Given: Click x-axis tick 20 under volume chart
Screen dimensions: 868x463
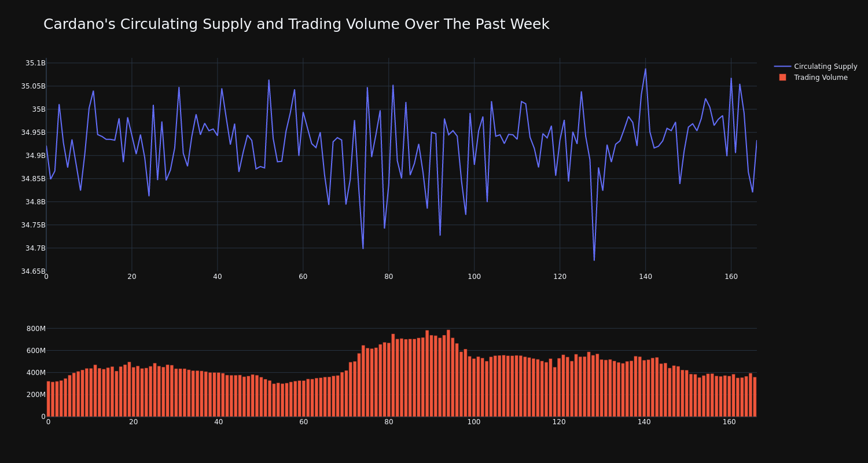Looking at the screenshot, I should 134,422.
